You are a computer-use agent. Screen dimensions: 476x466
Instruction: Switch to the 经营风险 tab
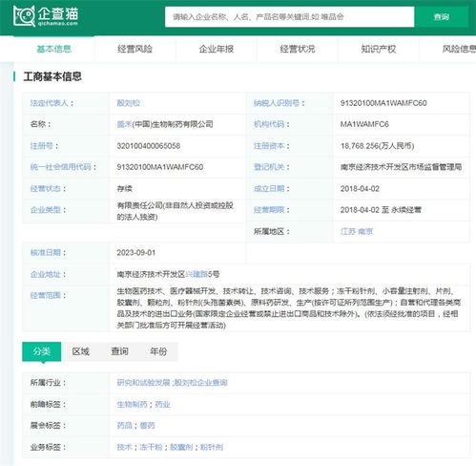tap(135, 49)
